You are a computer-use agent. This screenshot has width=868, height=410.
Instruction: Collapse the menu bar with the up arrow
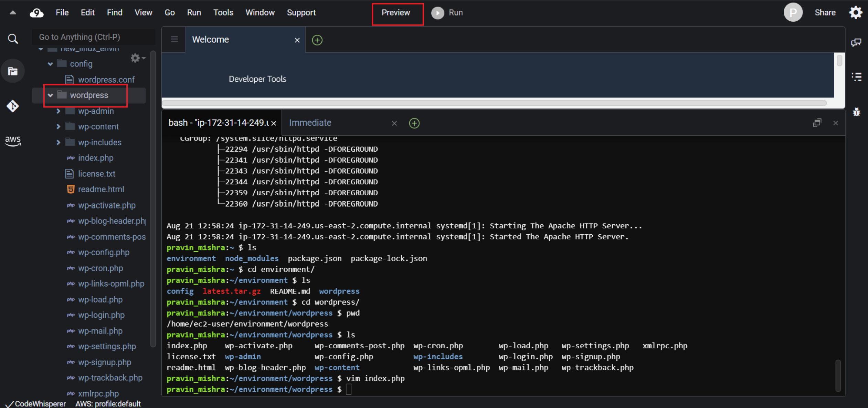pyautogui.click(x=13, y=13)
